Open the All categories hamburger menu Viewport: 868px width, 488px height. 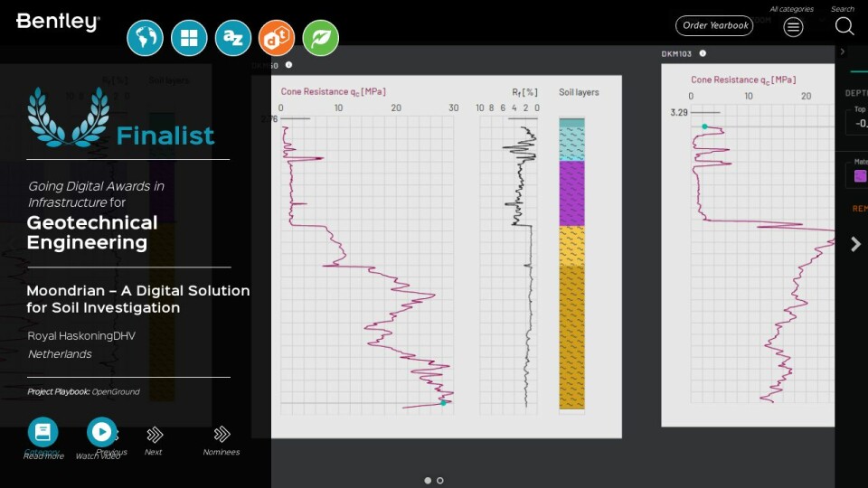(793, 26)
